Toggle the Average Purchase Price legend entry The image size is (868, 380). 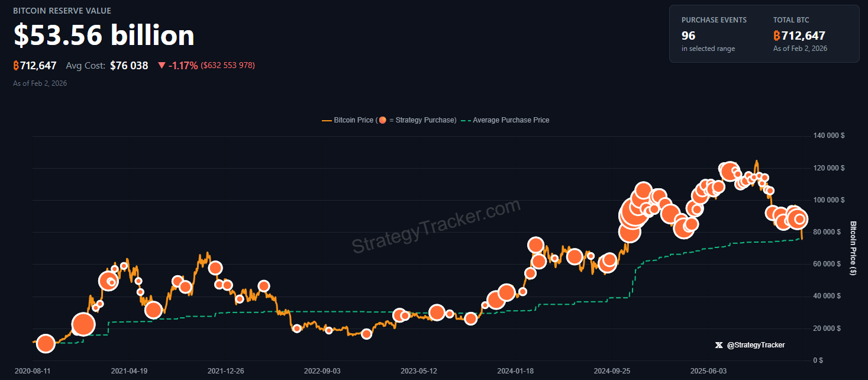pos(511,120)
